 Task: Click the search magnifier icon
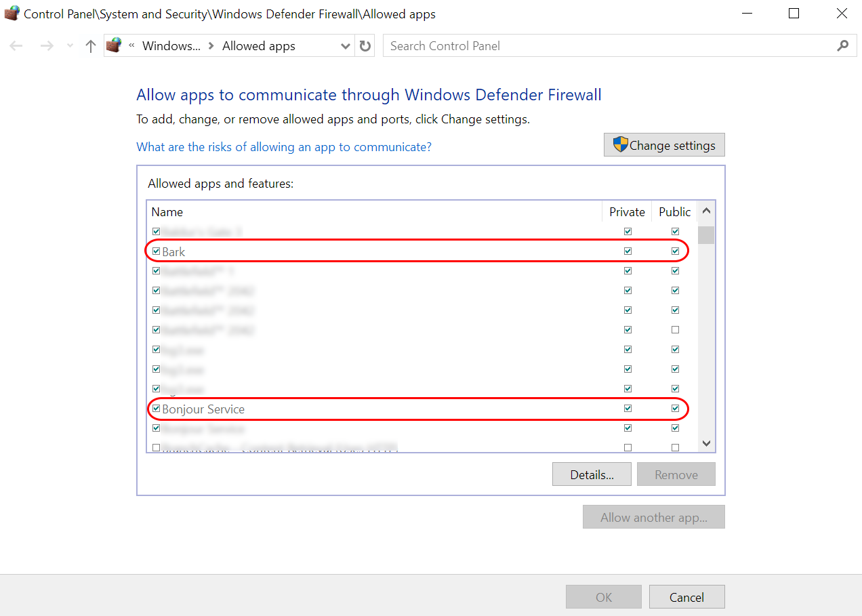point(843,46)
